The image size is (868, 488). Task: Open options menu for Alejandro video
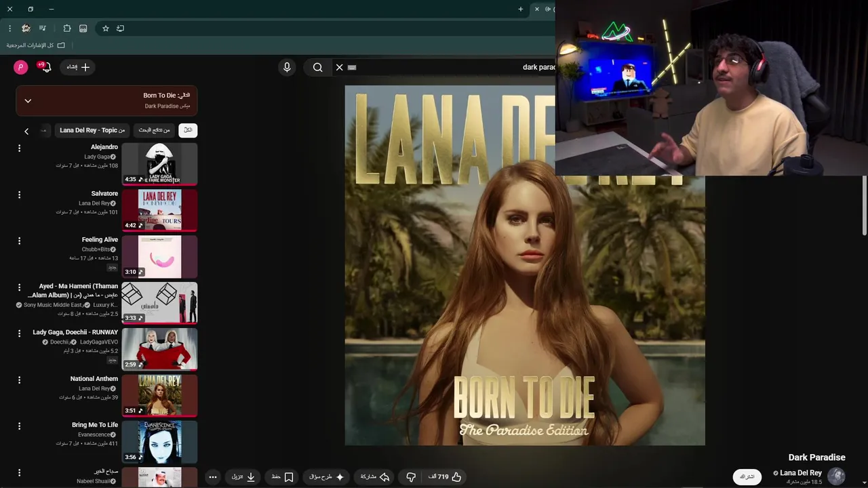(19, 148)
